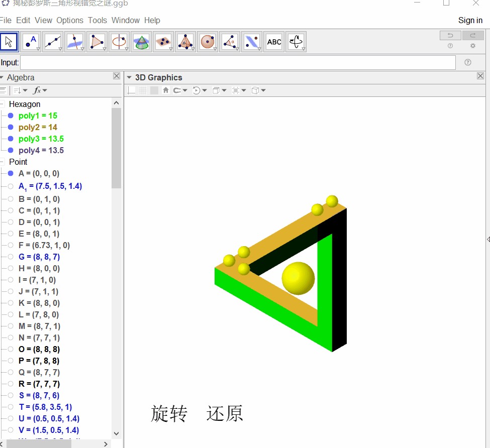490x448 pixels.
Task: Activate the Text ABC tool
Action: 274,42
